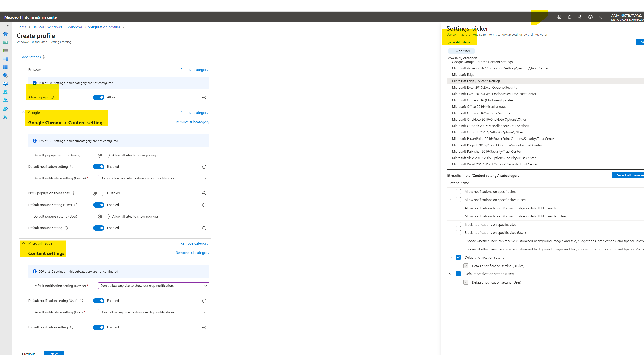This screenshot has width=644, height=355.
Task: Click the Next button
Action: [x=54, y=353]
